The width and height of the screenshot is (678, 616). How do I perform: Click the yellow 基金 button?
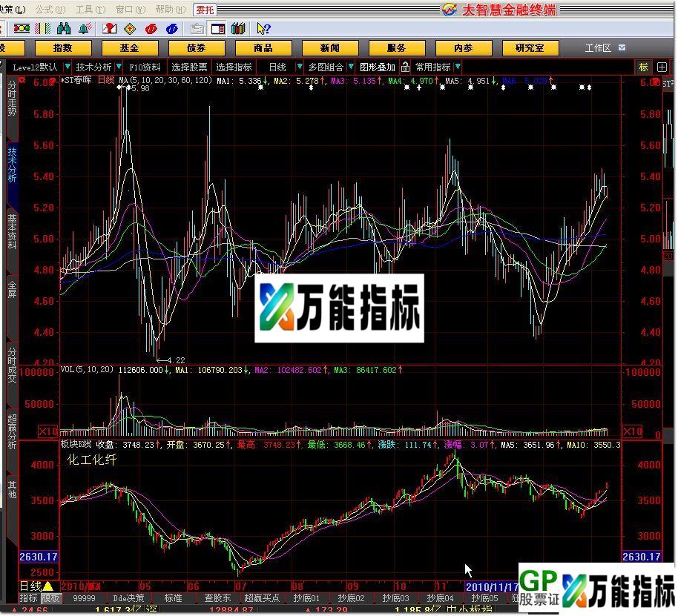(129, 47)
